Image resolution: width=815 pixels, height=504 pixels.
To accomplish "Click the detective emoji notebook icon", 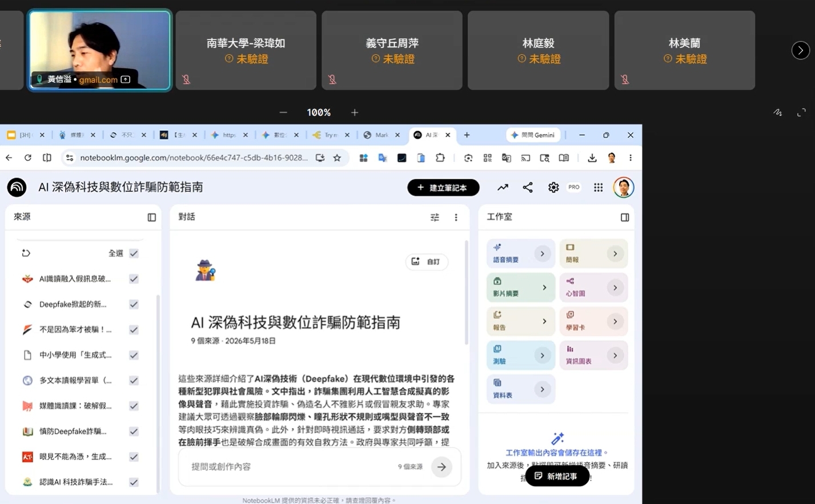I will [x=205, y=270].
